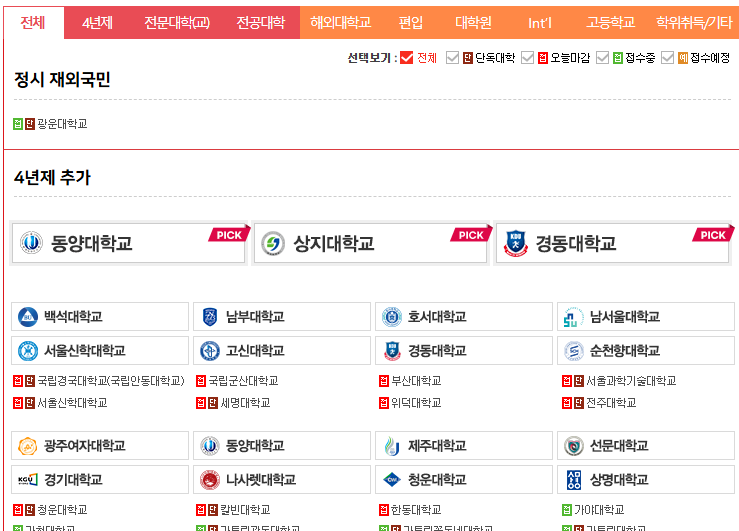Select the 전체 tab
The height and width of the screenshot is (531, 739).
(x=33, y=23)
